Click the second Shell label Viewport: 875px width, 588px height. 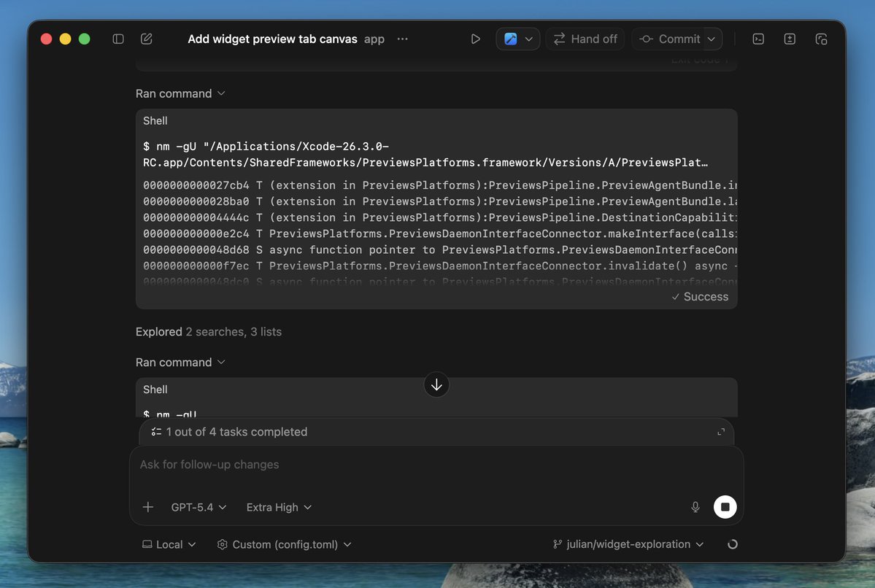point(155,390)
